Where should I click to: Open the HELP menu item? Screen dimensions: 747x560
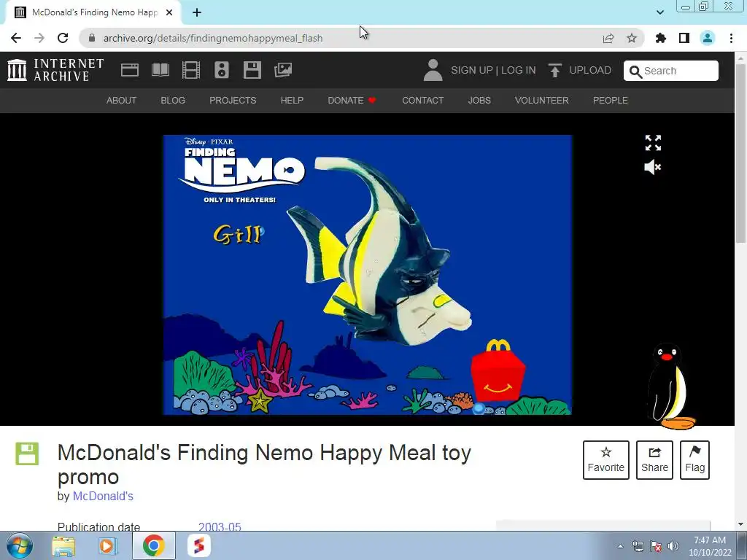(292, 101)
